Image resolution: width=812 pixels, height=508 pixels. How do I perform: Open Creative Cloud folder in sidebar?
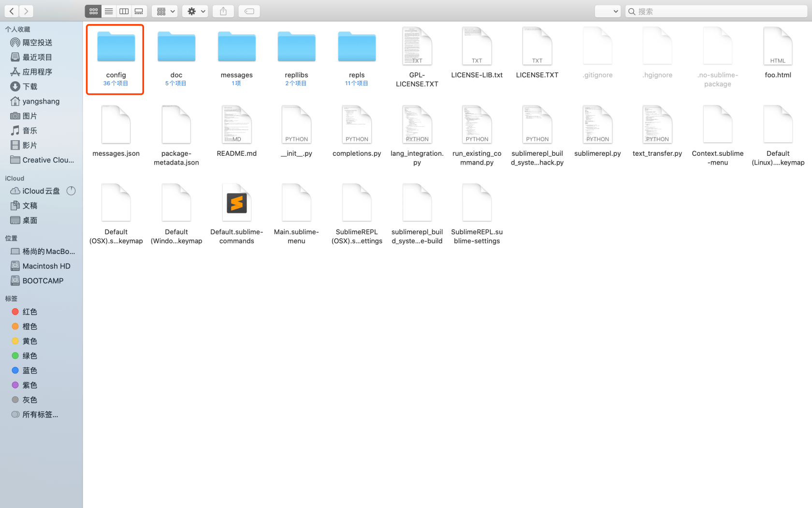[41, 160]
